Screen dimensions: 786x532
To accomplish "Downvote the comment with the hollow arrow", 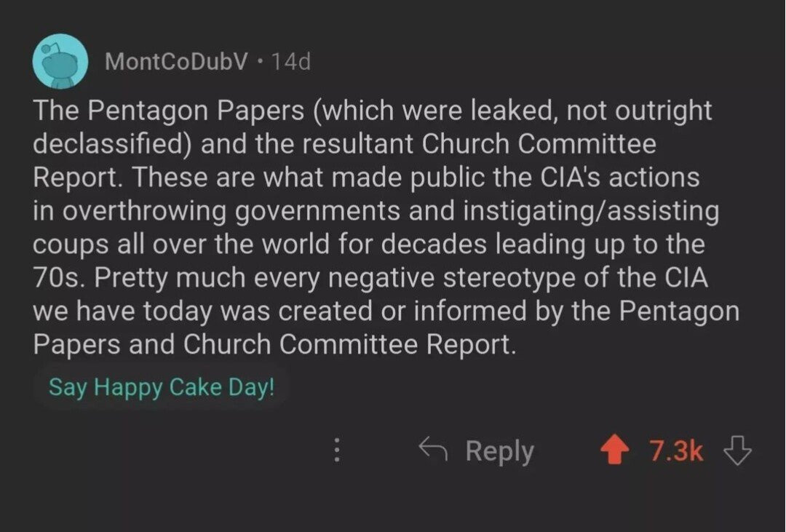I will point(737,451).
